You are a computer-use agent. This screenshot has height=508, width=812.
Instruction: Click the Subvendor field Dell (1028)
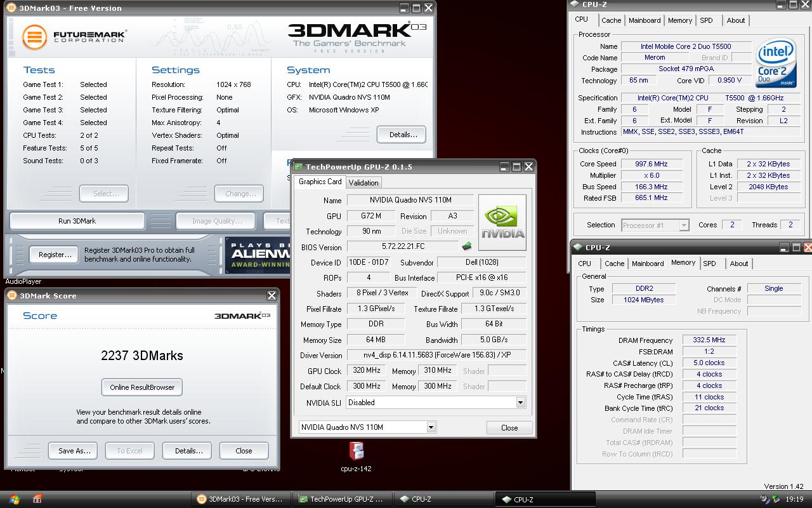click(x=481, y=262)
